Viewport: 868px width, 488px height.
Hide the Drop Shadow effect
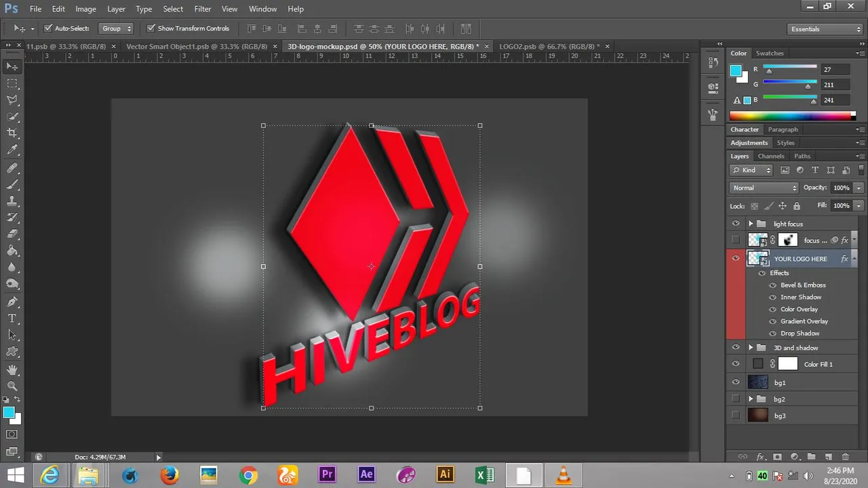[x=772, y=333]
